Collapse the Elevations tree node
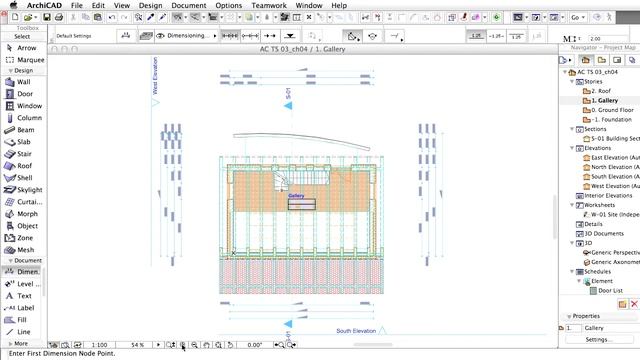 coord(572,148)
